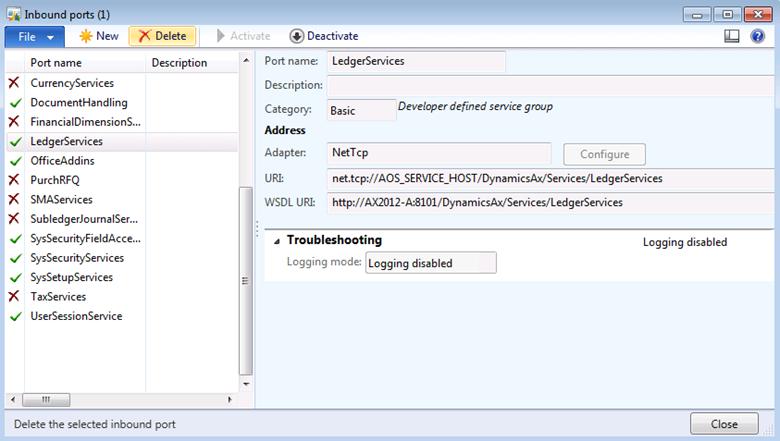This screenshot has width=780, height=441.
Task: Click the pane splitter grip handle
Action: [257, 229]
